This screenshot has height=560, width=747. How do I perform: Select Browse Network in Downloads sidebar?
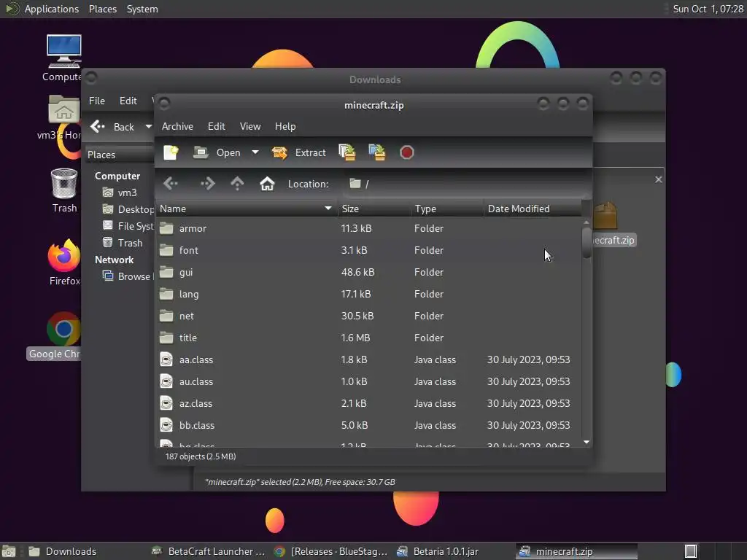[128, 276]
